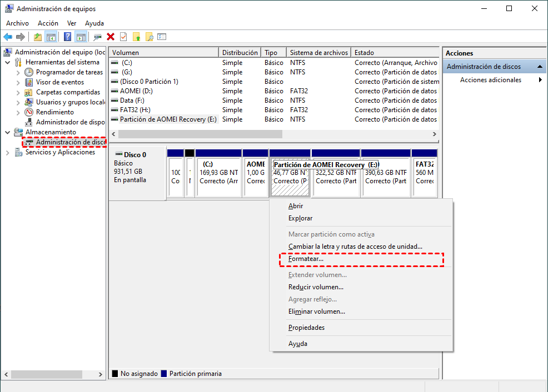Click the Up one level folder icon
Viewport: 548px width, 392px height.
[x=37, y=37]
